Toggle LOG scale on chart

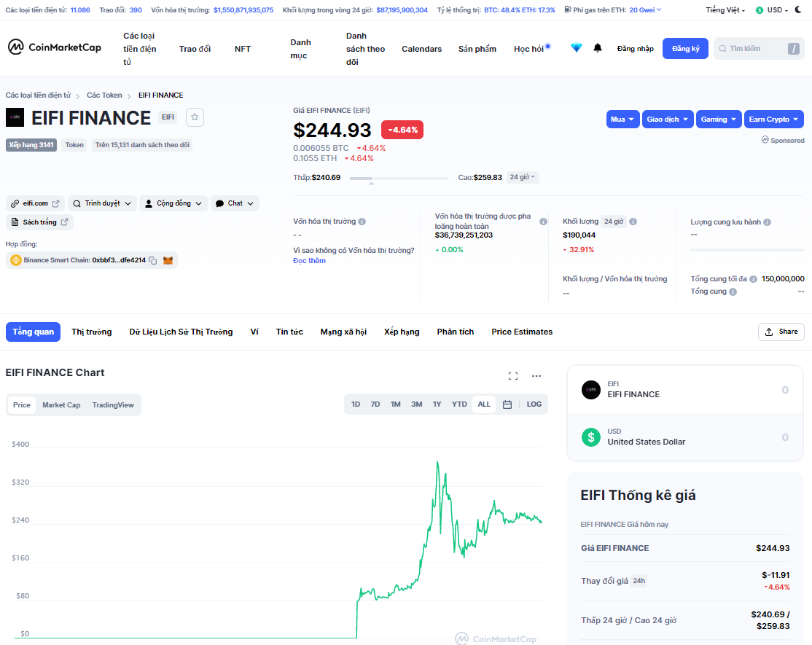[x=534, y=404]
